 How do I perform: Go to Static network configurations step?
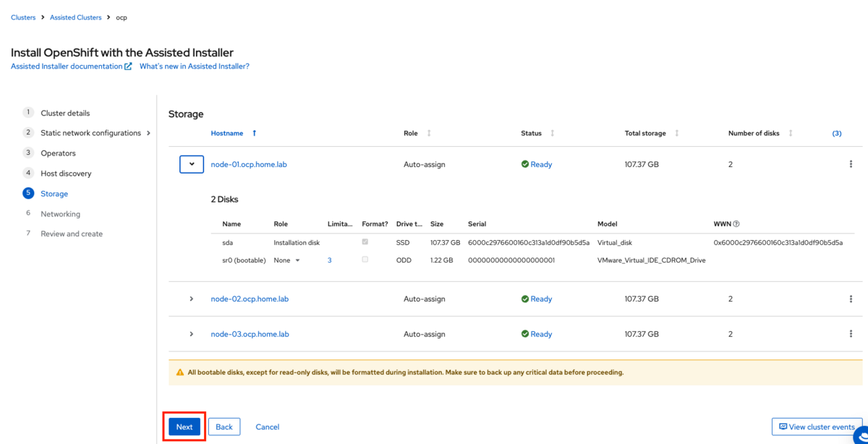[x=90, y=133]
